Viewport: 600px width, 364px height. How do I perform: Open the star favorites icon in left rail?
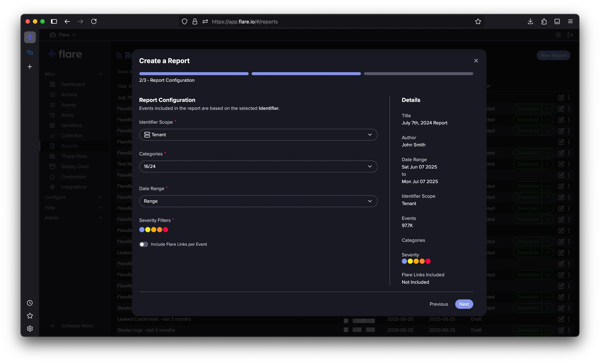pos(30,316)
